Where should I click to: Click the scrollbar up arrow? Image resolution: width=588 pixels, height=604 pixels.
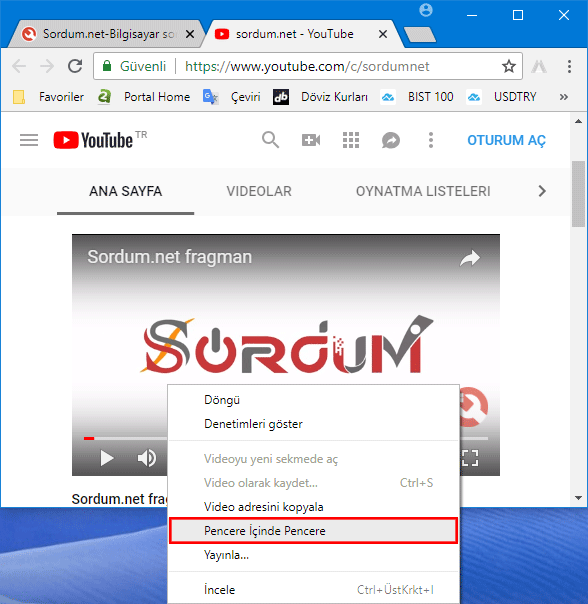(578, 121)
